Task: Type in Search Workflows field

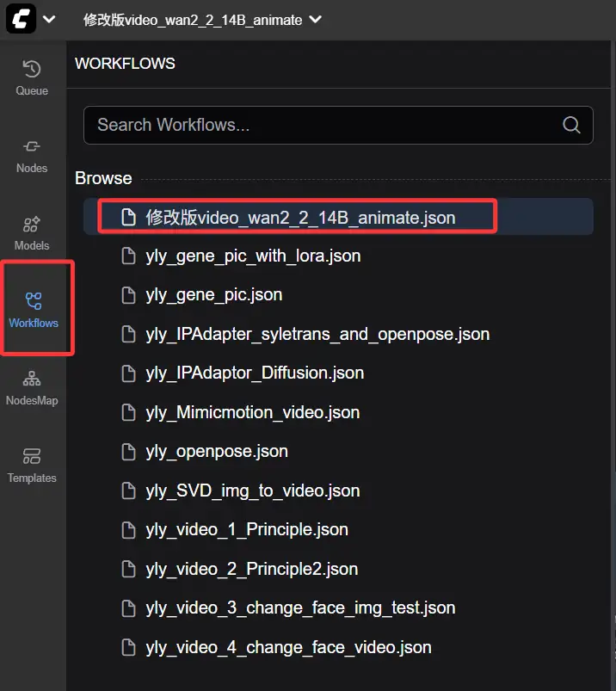Action: coord(323,125)
